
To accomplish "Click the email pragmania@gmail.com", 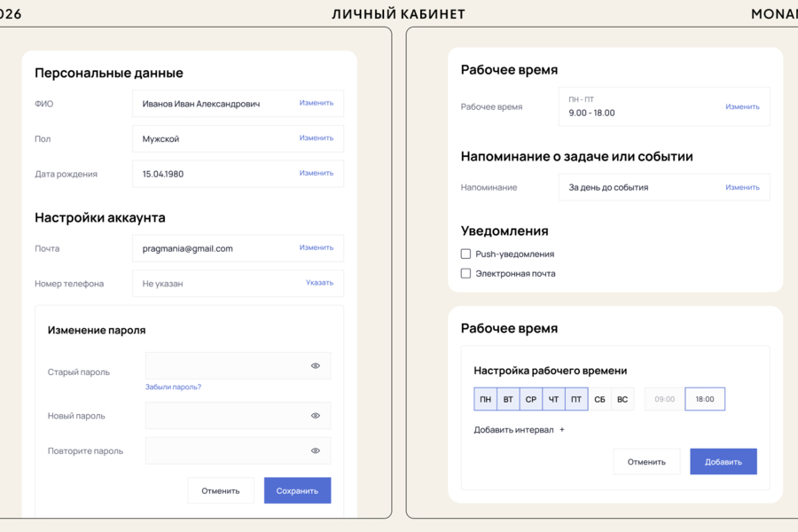I will [x=187, y=248].
